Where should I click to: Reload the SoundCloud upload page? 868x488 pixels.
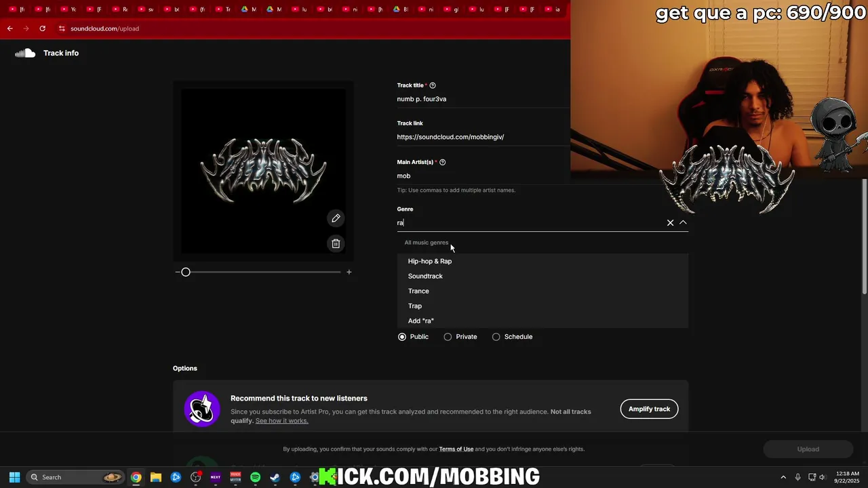pyautogui.click(x=42, y=28)
